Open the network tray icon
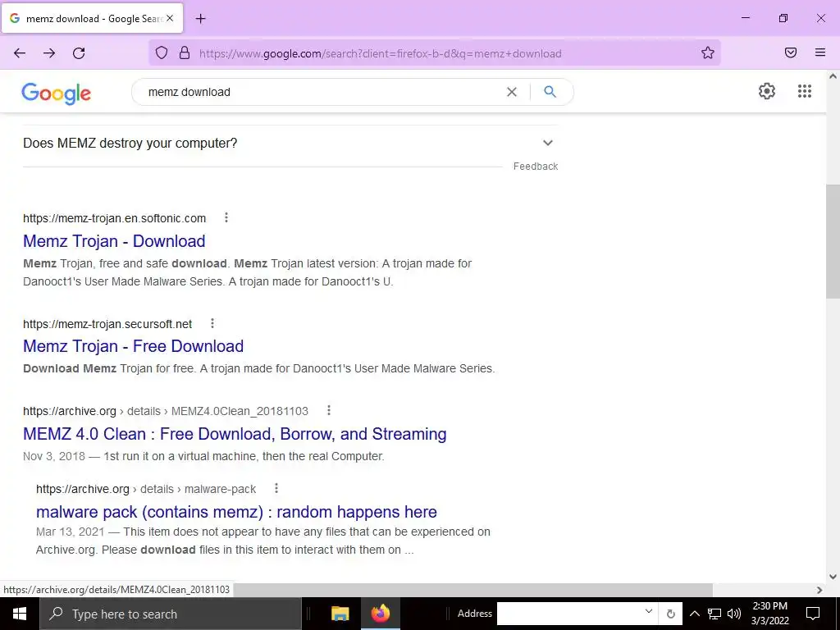 coord(714,614)
